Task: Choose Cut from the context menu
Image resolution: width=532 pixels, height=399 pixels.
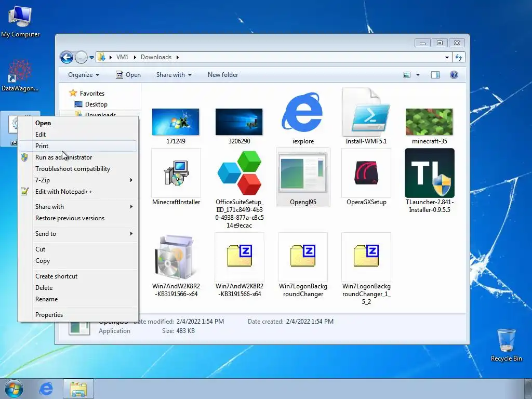Action: pos(78,249)
